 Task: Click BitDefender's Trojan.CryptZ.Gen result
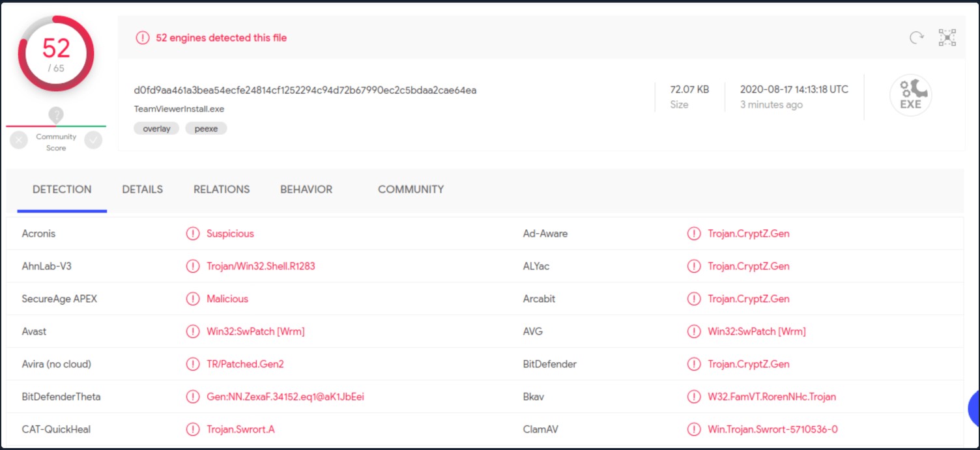[749, 364]
